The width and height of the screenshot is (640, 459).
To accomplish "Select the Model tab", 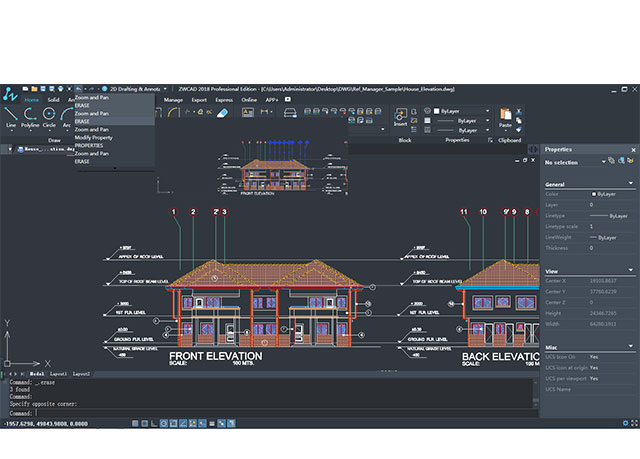I will coord(36,374).
